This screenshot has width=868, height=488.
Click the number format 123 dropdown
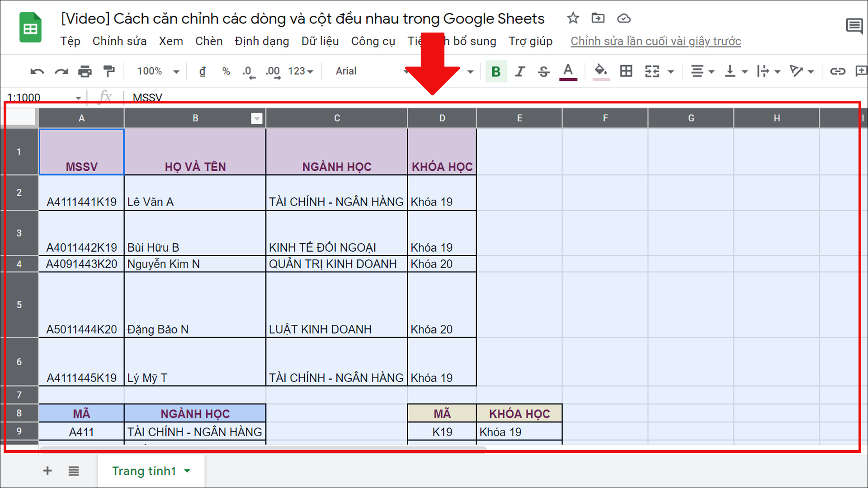pyautogui.click(x=301, y=71)
